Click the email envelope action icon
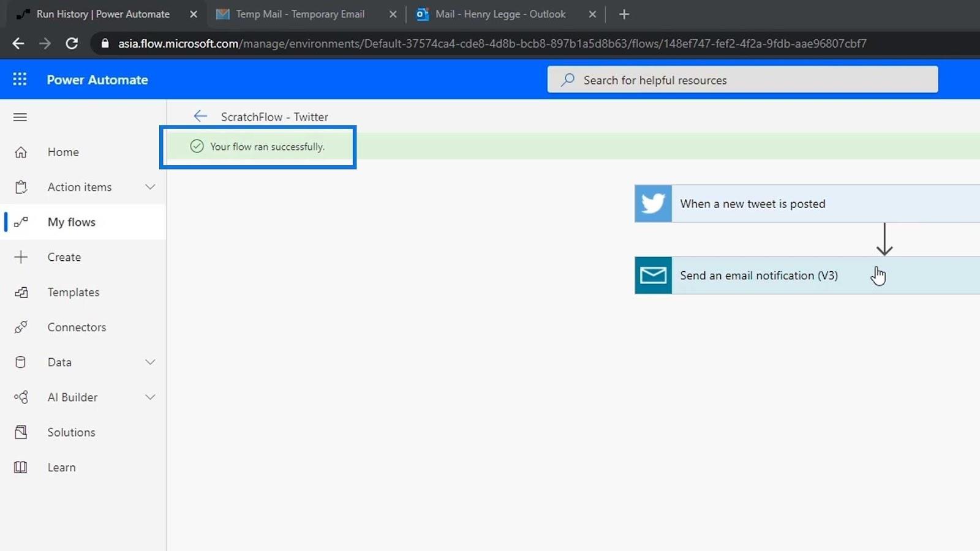 [x=653, y=275]
